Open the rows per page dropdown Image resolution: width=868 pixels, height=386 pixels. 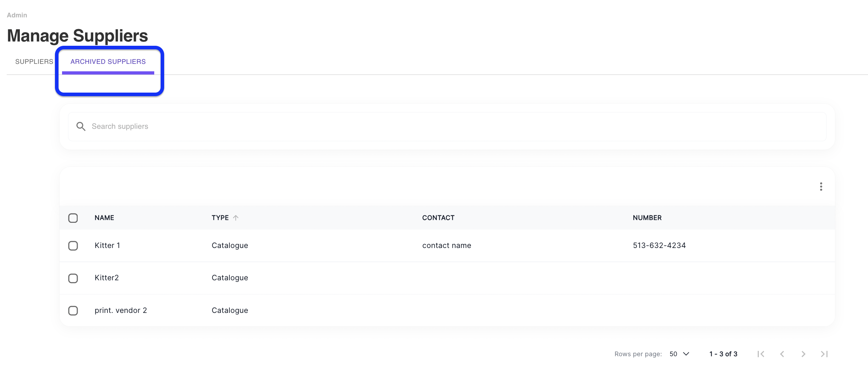[x=679, y=354]
